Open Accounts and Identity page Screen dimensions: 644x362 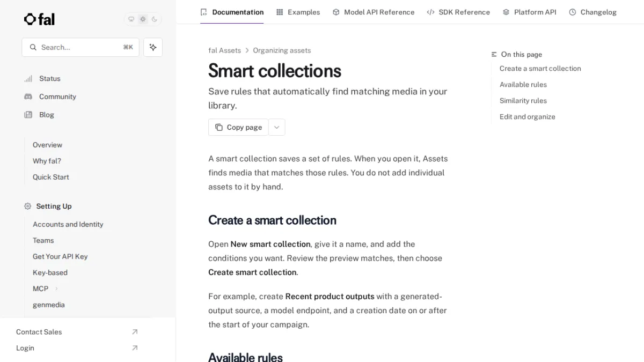[68, 224]
